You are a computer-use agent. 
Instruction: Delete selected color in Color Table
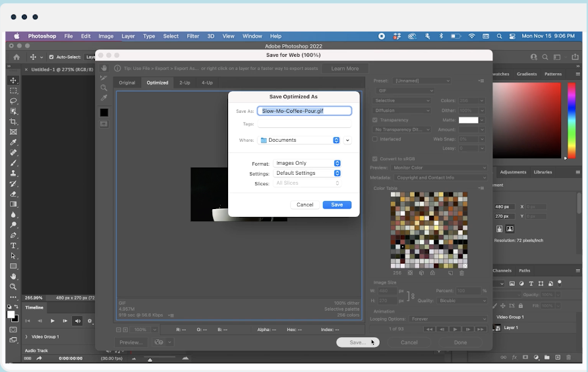tap(461, 273)
